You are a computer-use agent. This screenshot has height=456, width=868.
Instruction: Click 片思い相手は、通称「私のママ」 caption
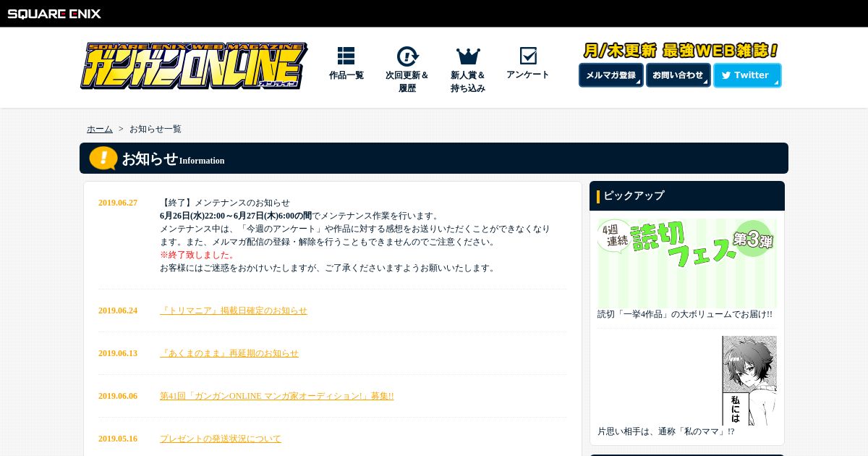(x=666, y=431)
